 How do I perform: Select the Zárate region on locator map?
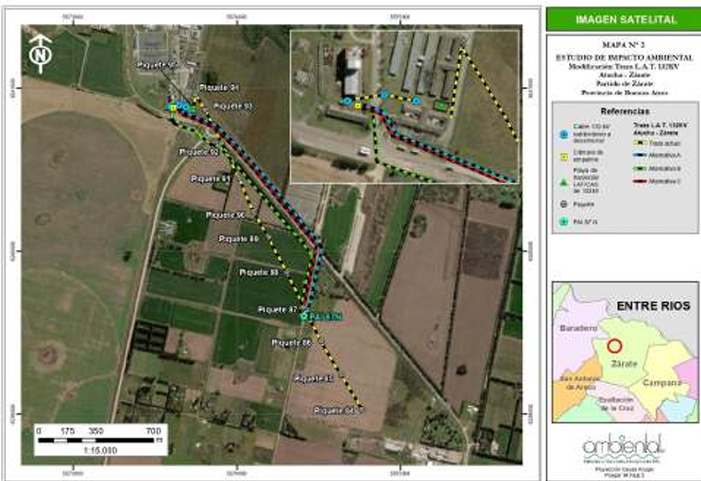(x=621, y=368)
